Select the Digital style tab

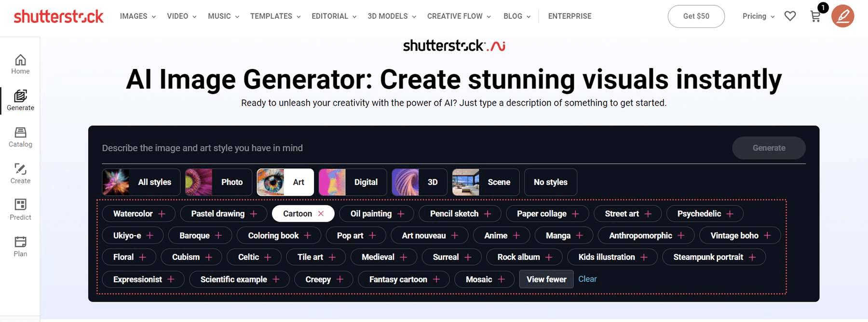(353, 182)
